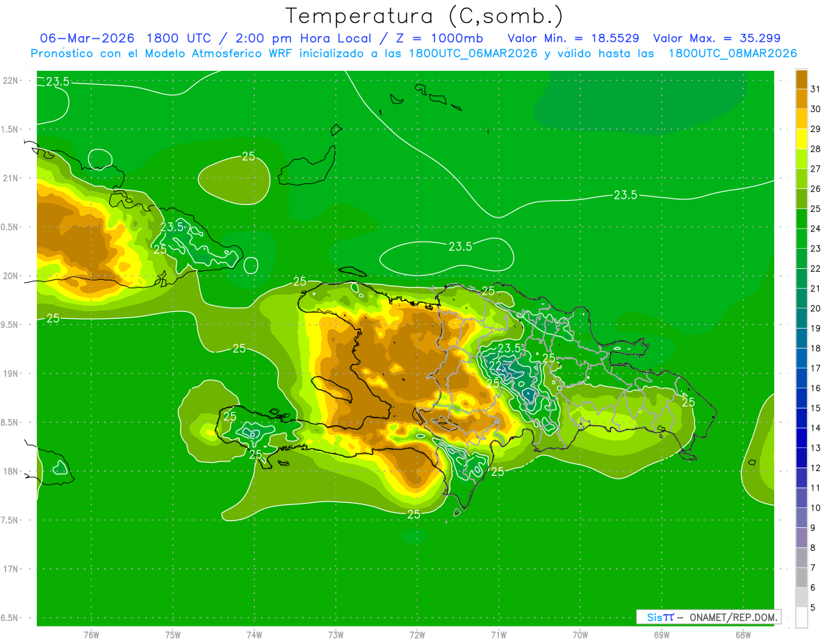Click the "22N" latitude axis label

[10, 81]
